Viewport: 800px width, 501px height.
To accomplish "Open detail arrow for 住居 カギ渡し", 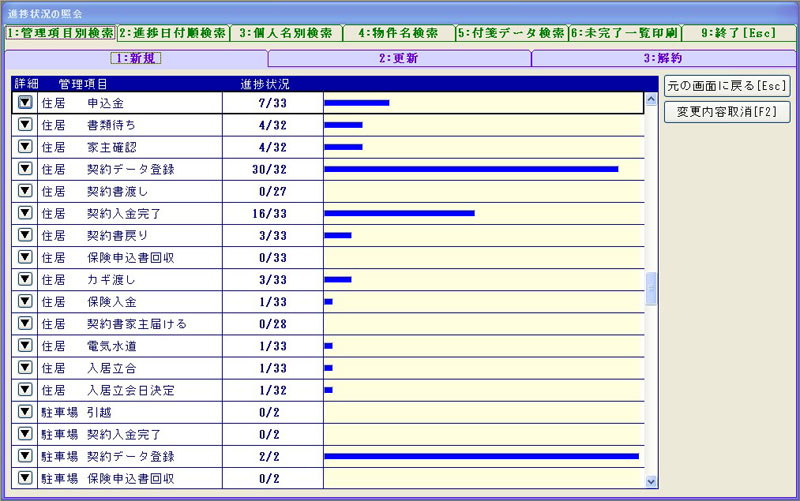I will pos(25,280).
